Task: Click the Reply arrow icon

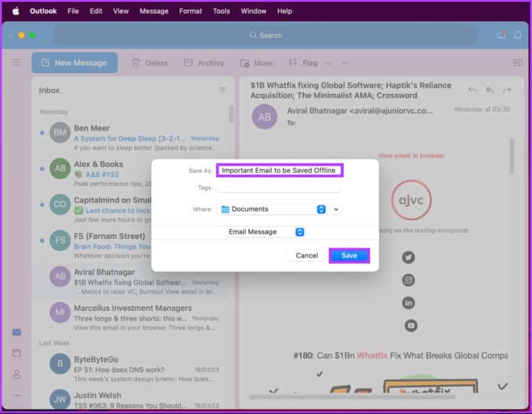Action: (x=472, y=90)
